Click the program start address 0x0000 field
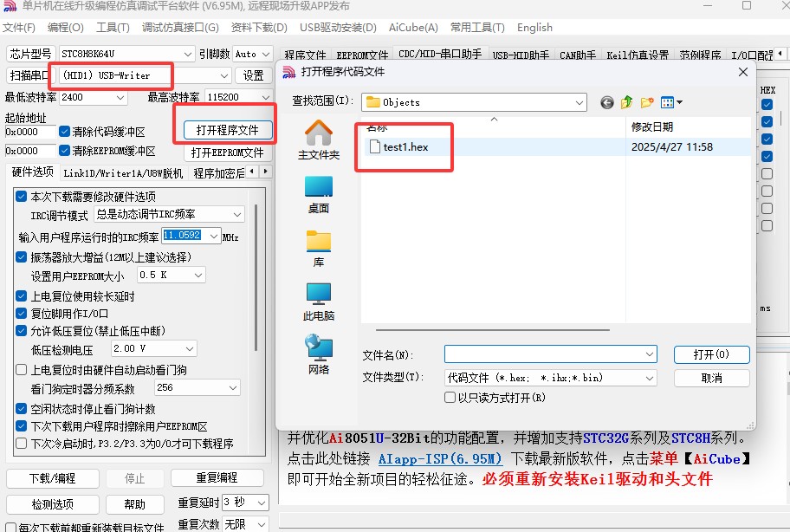The width and height of the screenshot is (790, 532). [x=29, y=132]
